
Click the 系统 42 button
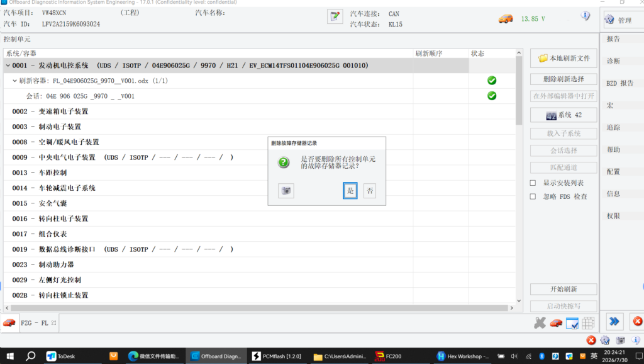point(563,115)
